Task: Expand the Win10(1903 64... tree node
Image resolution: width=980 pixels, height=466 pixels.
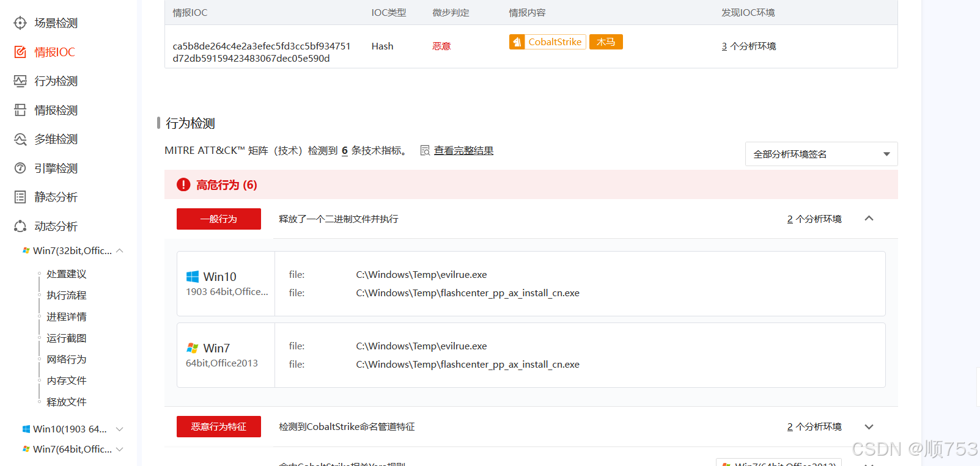Action: pos(120,429)
